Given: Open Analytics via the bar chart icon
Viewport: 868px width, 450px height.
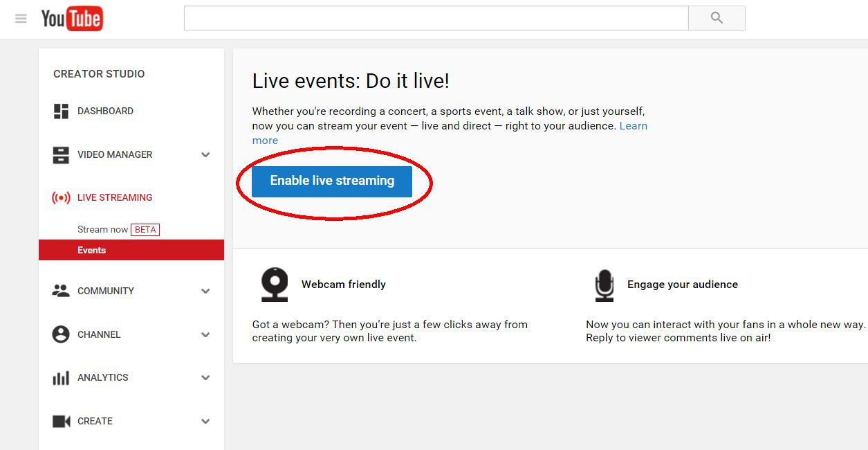Looking at the screenshot, I should tap(60, 377).
